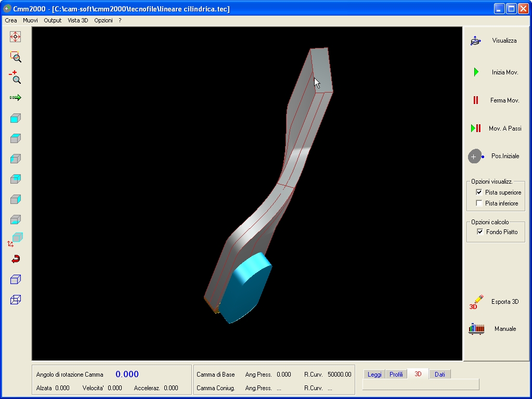
Task: Open the Muovi menu
Action: pyautogui.click(x=30, y=20)
